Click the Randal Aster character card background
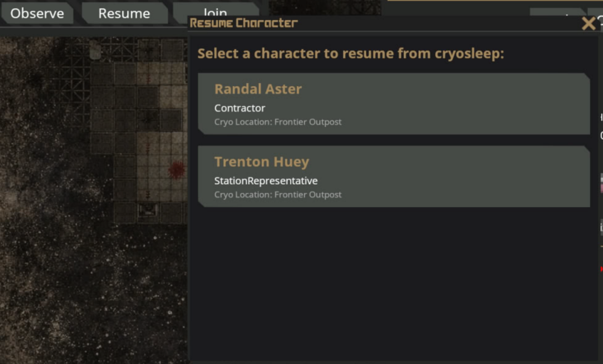Image resolution: width=603 pixels, height=364 pixels. click(469, 104)
